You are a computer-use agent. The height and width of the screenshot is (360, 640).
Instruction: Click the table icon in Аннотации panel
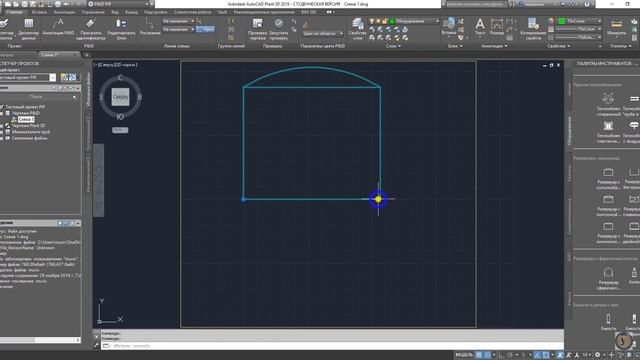pos(509,38)
